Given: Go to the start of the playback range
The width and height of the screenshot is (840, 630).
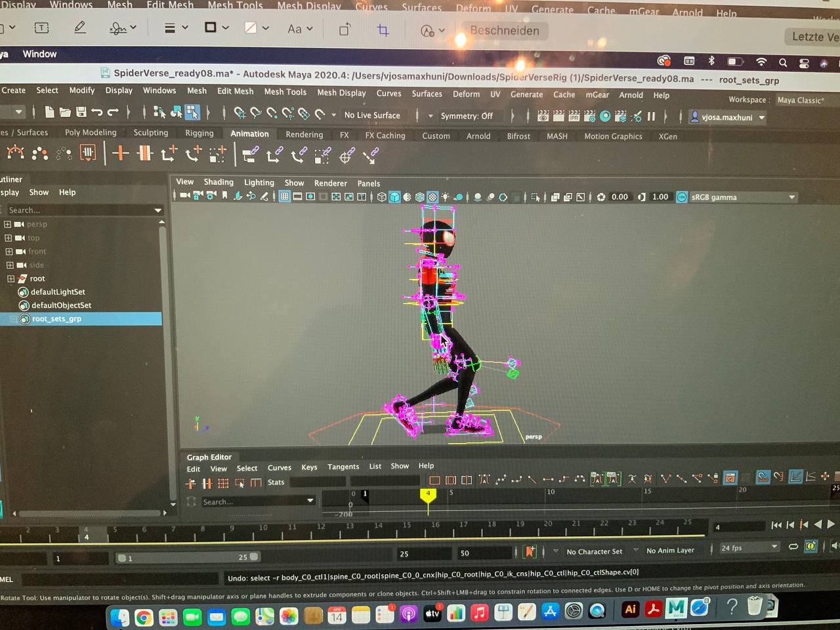Looking at the screenshot, I should (x=776, y=525).
